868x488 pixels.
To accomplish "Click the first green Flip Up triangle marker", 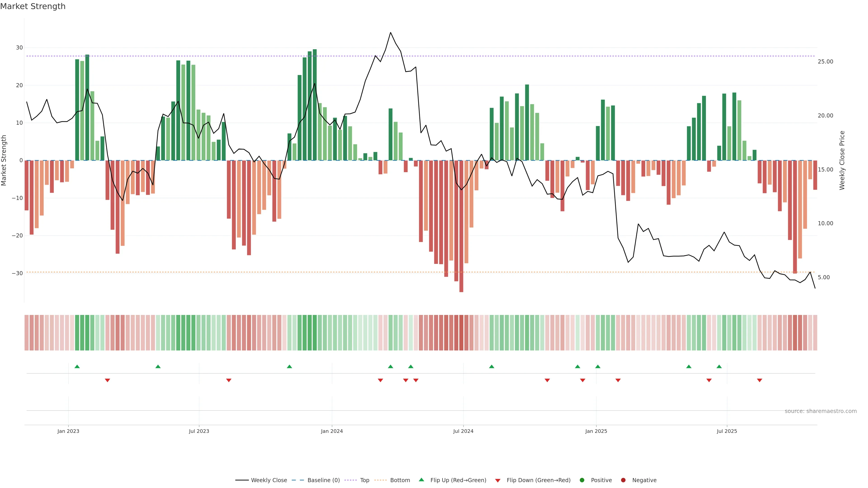I will tap(77, 366).
